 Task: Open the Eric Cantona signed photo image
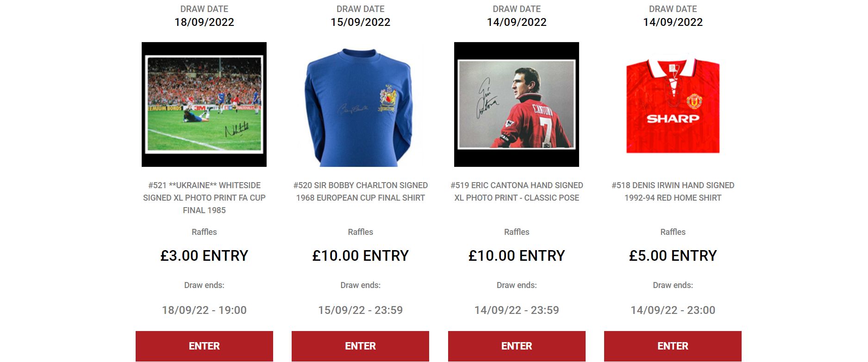[517, 104]
